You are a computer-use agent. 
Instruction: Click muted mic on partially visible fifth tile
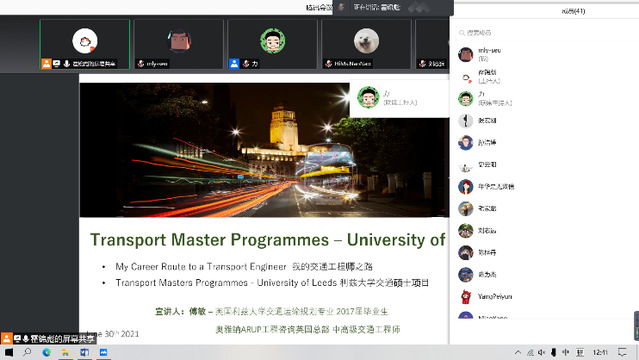[422, 64]
